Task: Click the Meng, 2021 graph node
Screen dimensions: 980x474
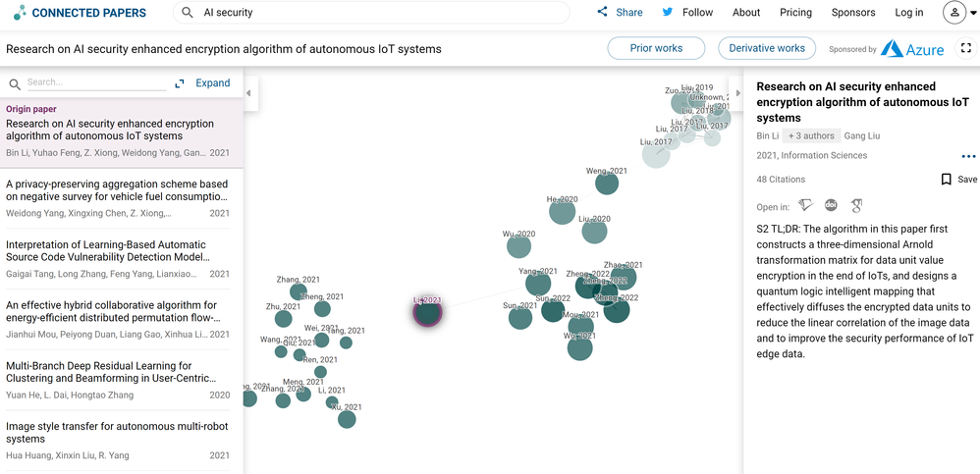Action: pyautogui.click(x=303, y=395)
